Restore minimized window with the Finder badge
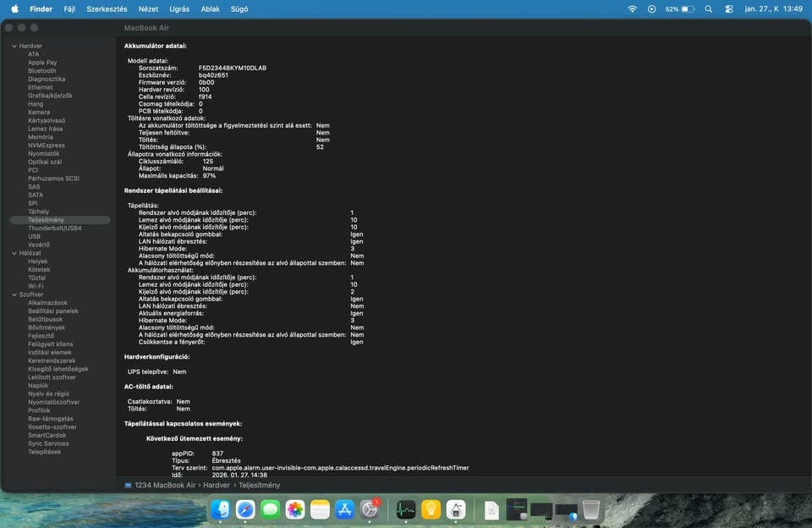 [x=567, y=511]
